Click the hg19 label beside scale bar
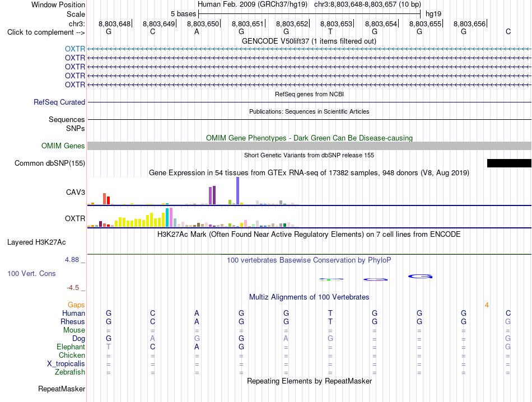Image resolution: width=532 pixels, height=402 pixels. coord(433,14)
